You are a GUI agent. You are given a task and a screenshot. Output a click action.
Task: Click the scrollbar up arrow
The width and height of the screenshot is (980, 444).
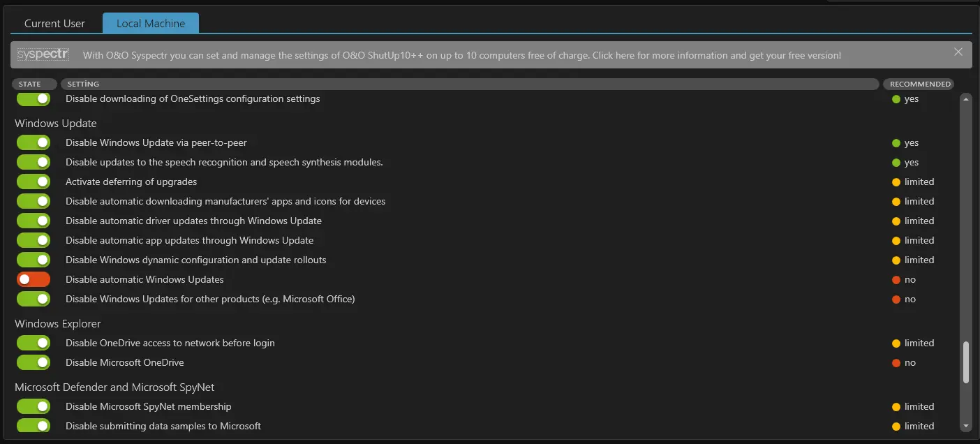(x=966, y=99)
